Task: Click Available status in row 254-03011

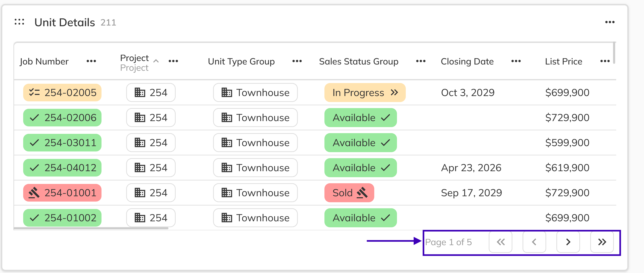Action: pyautogui.click(x=361, y=143)
